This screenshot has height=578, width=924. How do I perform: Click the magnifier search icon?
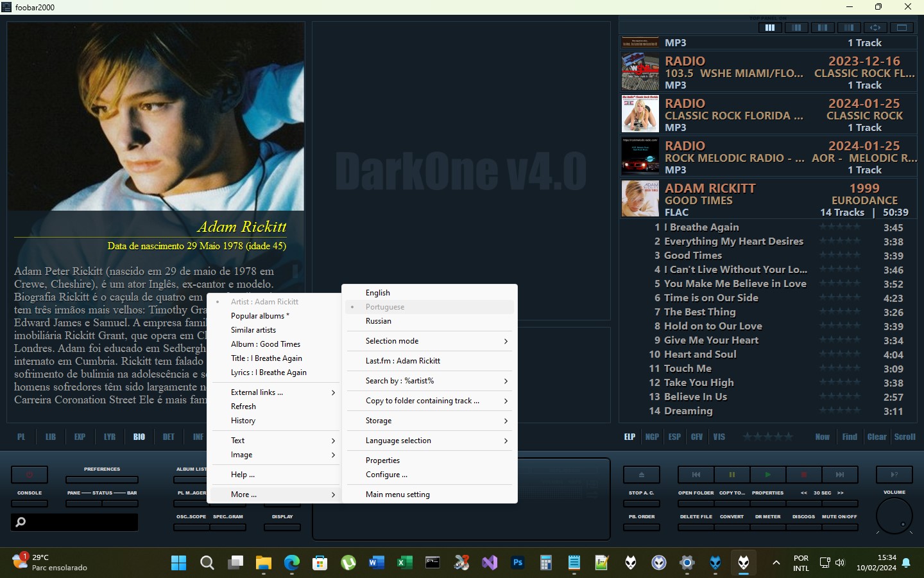coord(21,522)
